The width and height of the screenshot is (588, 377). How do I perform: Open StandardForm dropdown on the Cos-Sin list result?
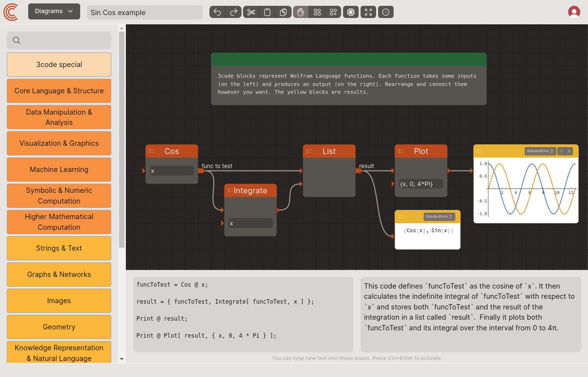(439, 217)
